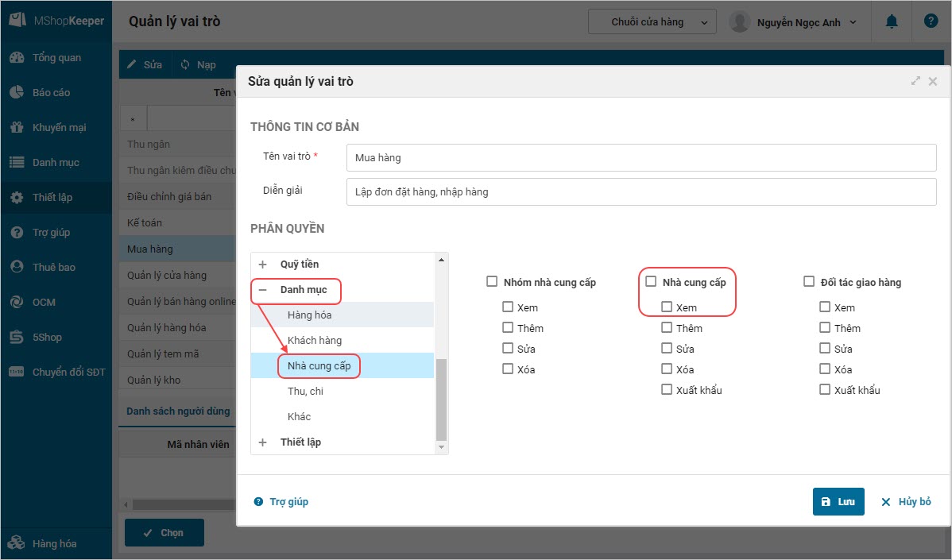Click the Khuyến mại gift icon
The image size is (952, 560).
coord(17,128)
